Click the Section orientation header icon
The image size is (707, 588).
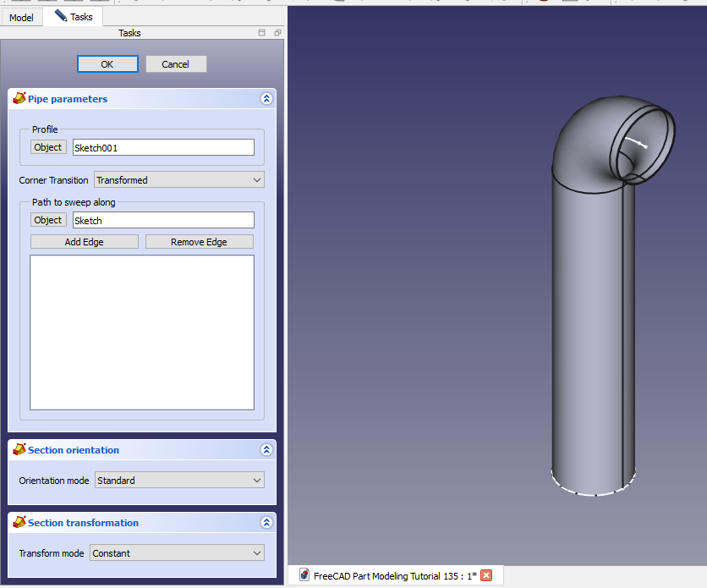click(19, 450)
